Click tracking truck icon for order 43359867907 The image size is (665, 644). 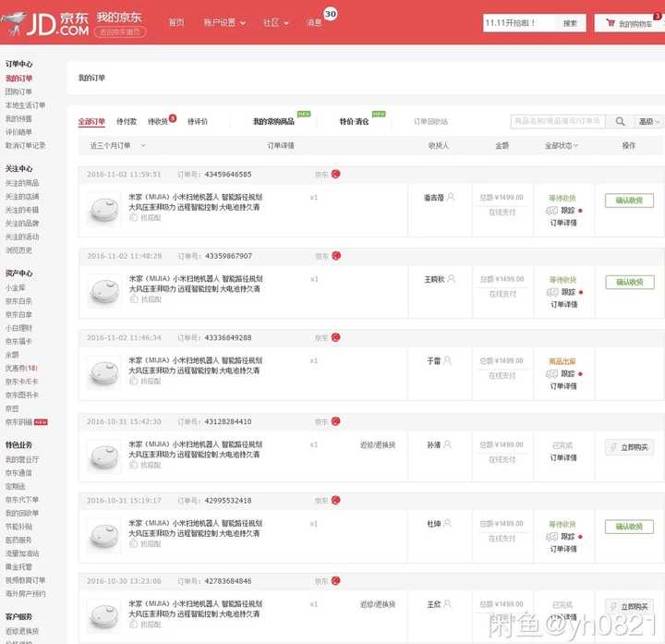551,292
